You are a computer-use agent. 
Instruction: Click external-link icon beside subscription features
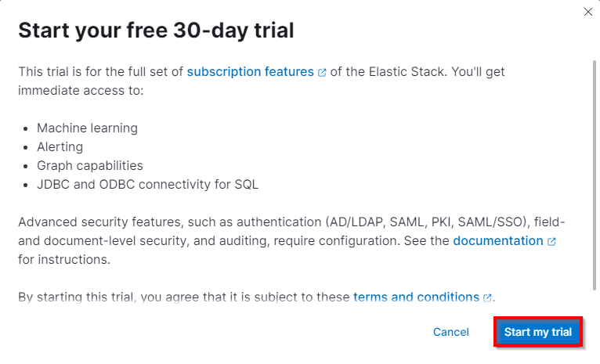pyautogui.click(x=322, y=72)
